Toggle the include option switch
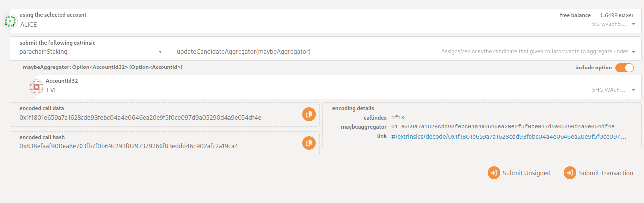Screen dimensions: 644x203 [624, 68]
